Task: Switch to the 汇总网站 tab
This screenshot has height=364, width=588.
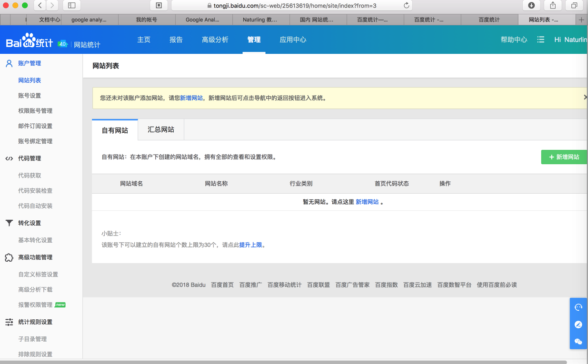Action: click(x=161, y=129)
